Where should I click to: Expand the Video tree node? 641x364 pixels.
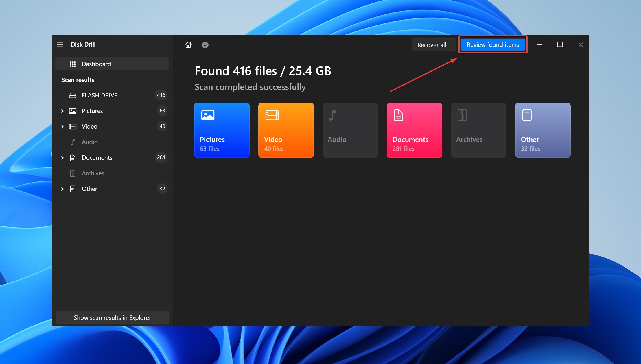point(62,127)
